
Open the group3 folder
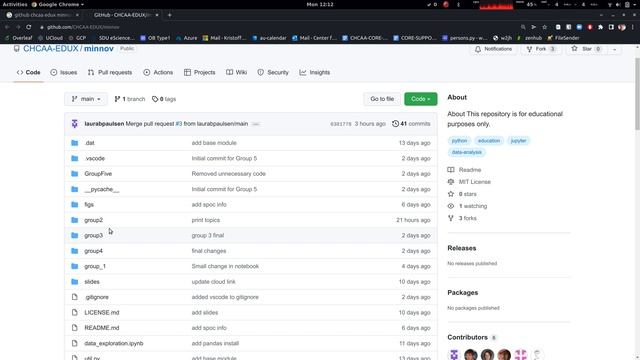(93, 236)
